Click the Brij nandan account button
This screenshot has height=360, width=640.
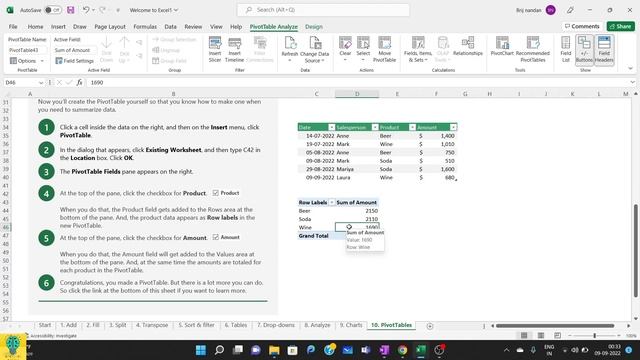[x=536, y=10]
